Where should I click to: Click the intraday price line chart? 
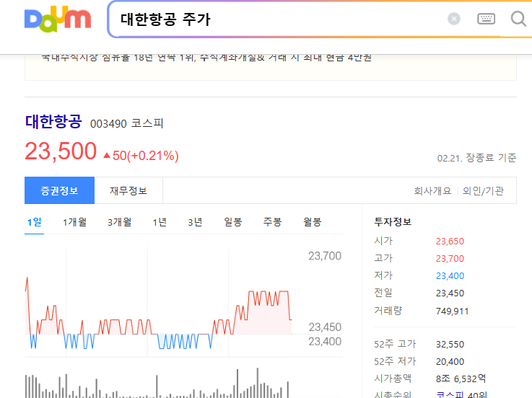pyautogui.click(x=159, y=314)
